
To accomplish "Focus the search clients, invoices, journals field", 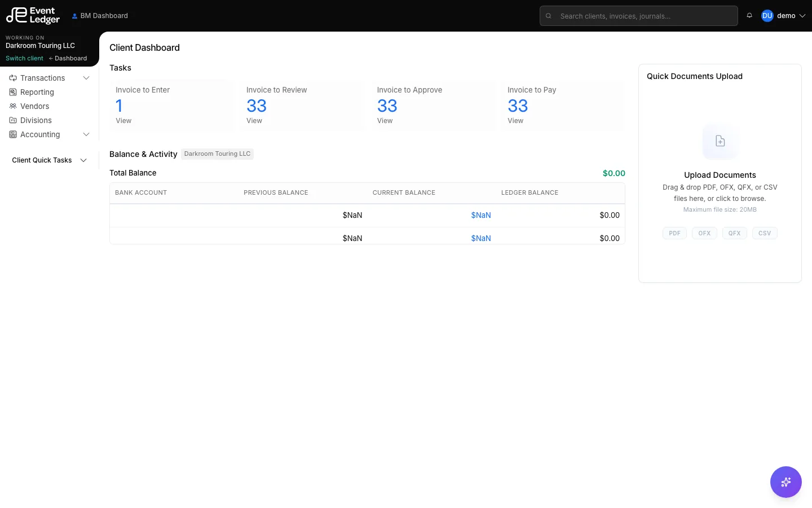I will [638, 16].
